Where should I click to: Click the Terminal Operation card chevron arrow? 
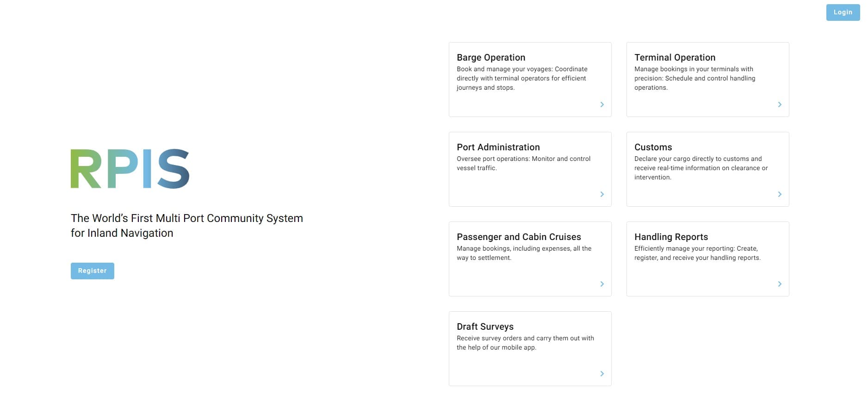coord(780,105)
